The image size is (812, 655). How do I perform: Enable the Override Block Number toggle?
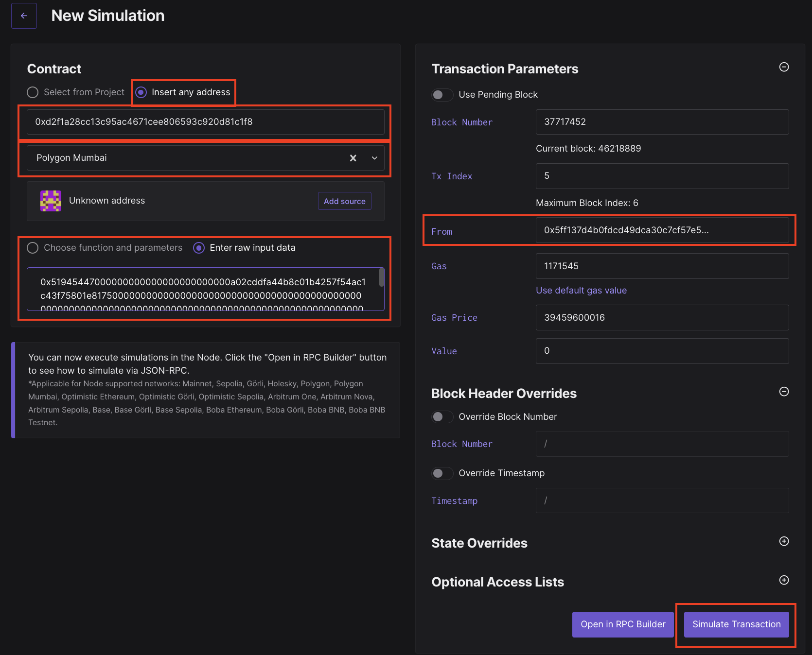(442, 416)
